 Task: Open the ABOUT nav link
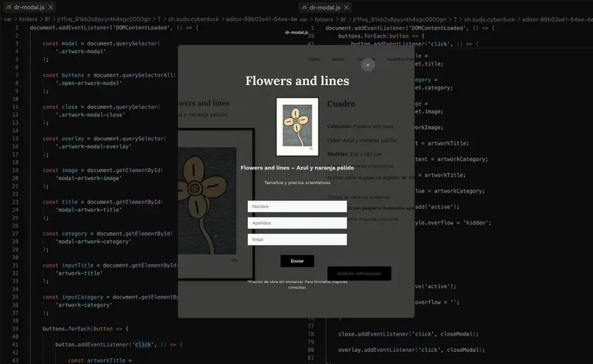click(x=338, y=60)
